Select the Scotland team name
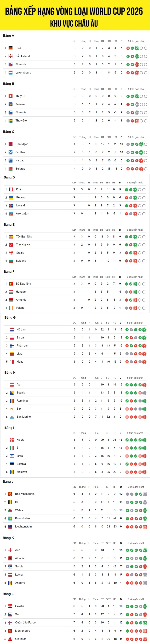This screenshot has width=150, height=644. point(21,152)
